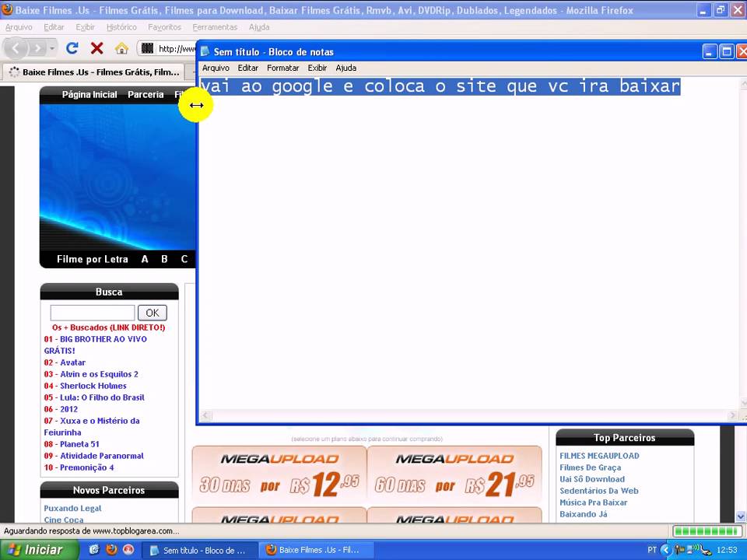
Task: Open the navigation history dropdown arrow in Firefox
Action: (52, 48)
